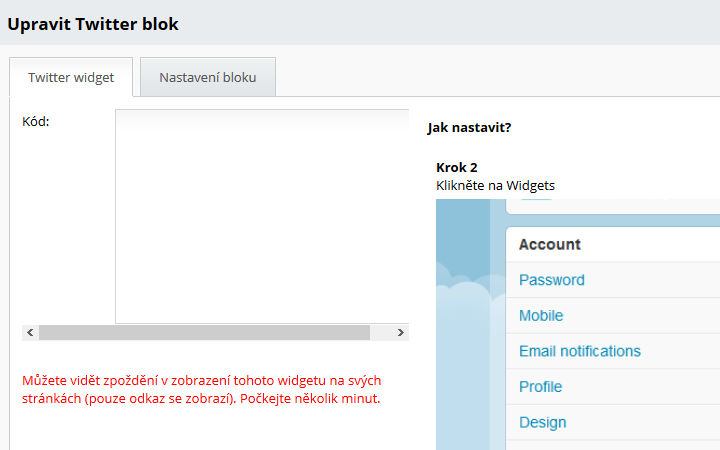720x450 pixels.
Task: Click the right arrow of the horizontal scrollbar
Action: point(400,332)
